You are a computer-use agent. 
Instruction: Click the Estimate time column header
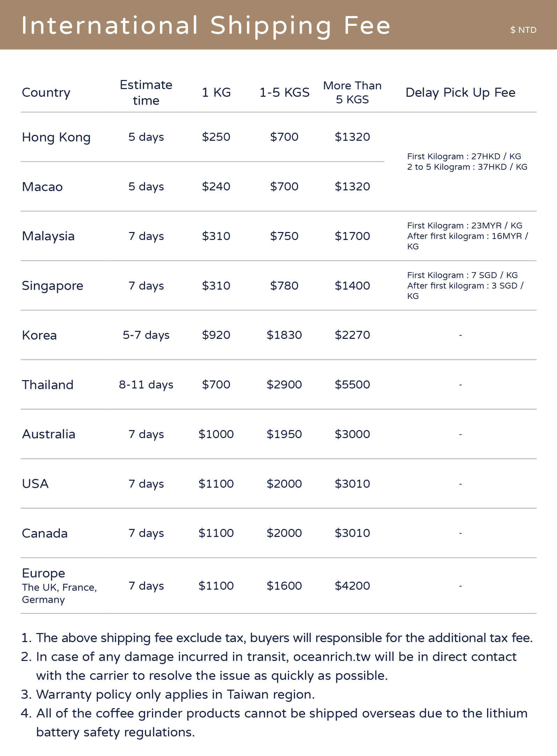tap(146, 93)
